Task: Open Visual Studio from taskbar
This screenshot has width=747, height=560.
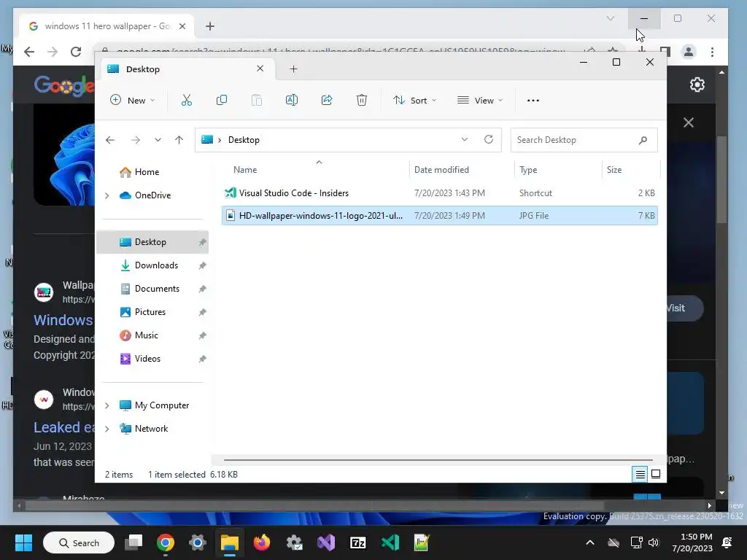Action: tap(326, 542)
